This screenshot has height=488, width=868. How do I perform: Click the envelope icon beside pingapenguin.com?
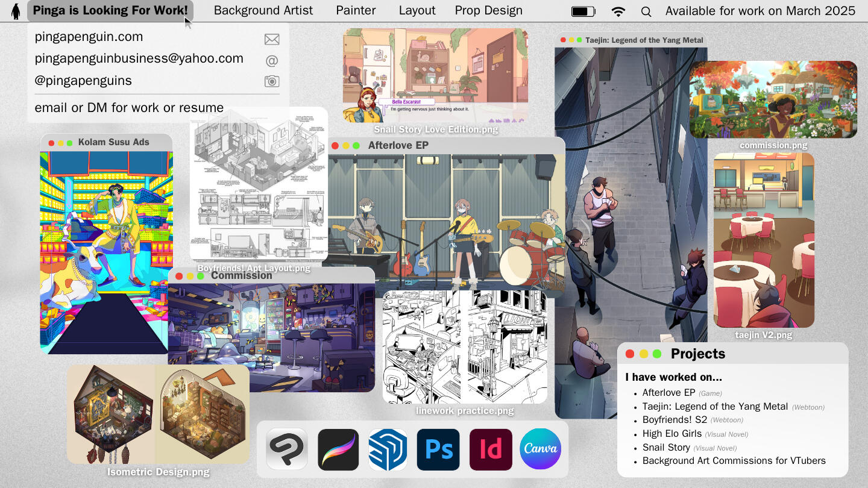tap(272, 40)
